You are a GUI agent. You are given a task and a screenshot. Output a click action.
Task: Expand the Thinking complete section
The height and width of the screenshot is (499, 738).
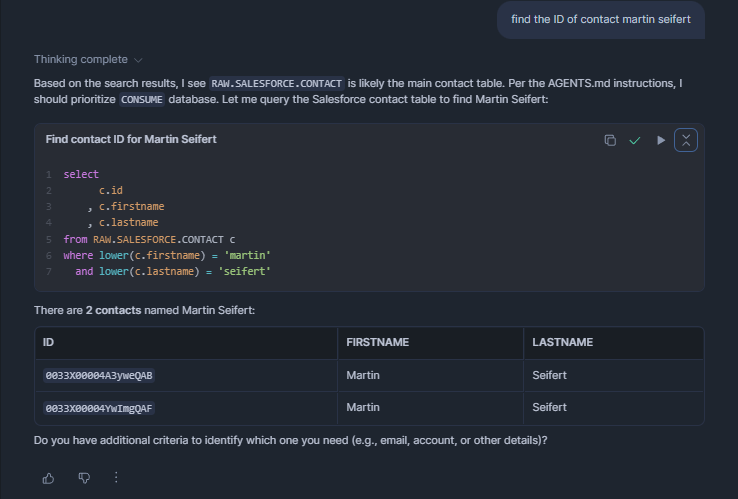[81, 59]
